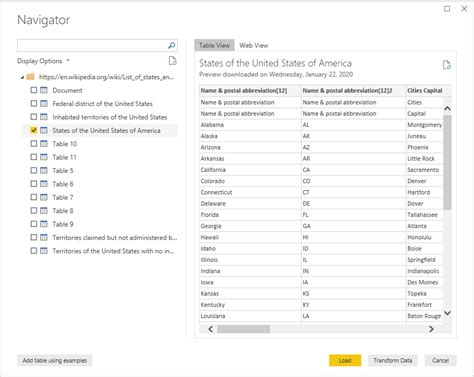Click table icon next to Federal district

click(x=44, y=103)
